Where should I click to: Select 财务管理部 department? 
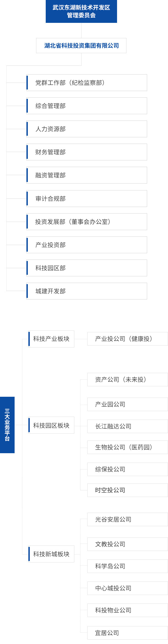point(86,152)
